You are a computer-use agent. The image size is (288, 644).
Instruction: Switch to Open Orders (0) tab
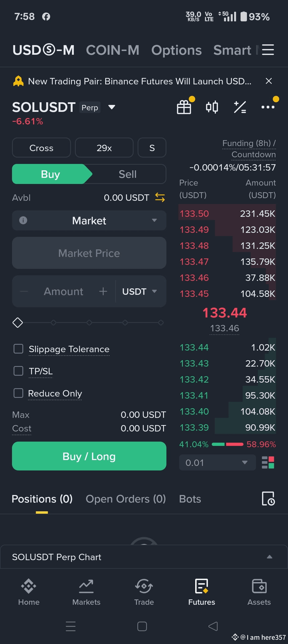pos(126,499)
